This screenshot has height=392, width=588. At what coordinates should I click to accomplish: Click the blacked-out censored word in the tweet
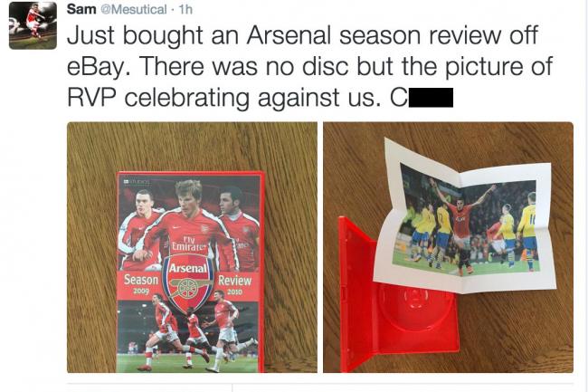point(431,98)
